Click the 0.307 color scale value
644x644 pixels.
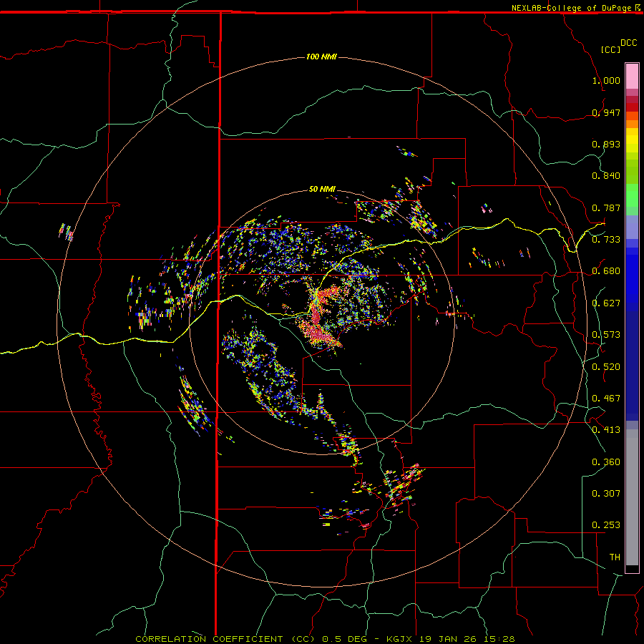[606, 494]
